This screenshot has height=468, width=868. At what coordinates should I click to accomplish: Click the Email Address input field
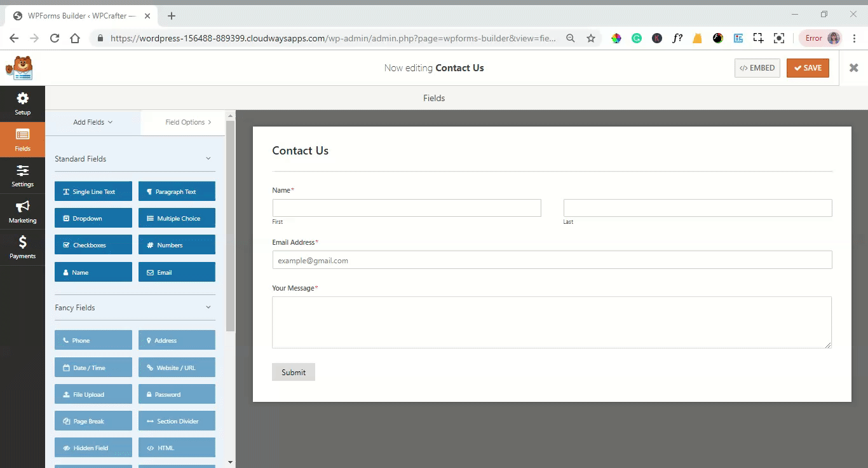click(552, 259)
